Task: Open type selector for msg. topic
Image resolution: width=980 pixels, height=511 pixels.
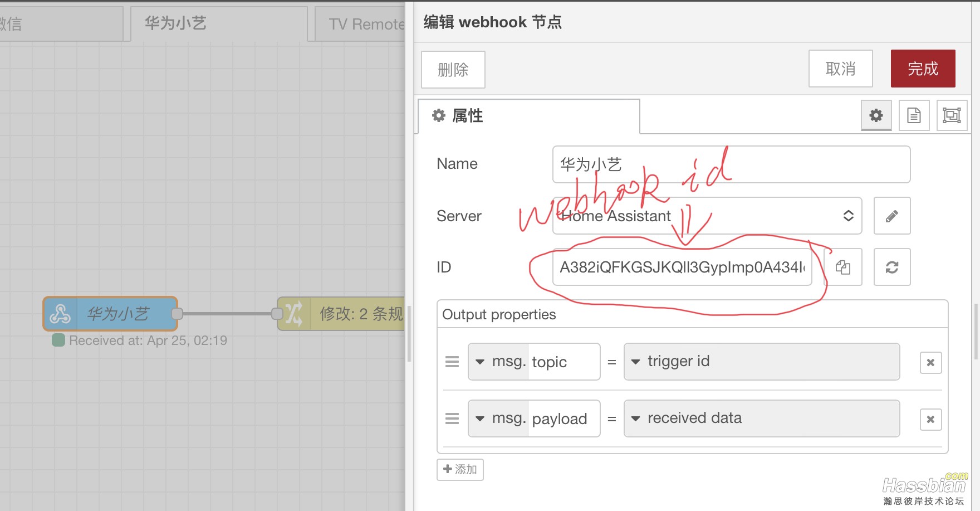Action: [x=498, y=362]
